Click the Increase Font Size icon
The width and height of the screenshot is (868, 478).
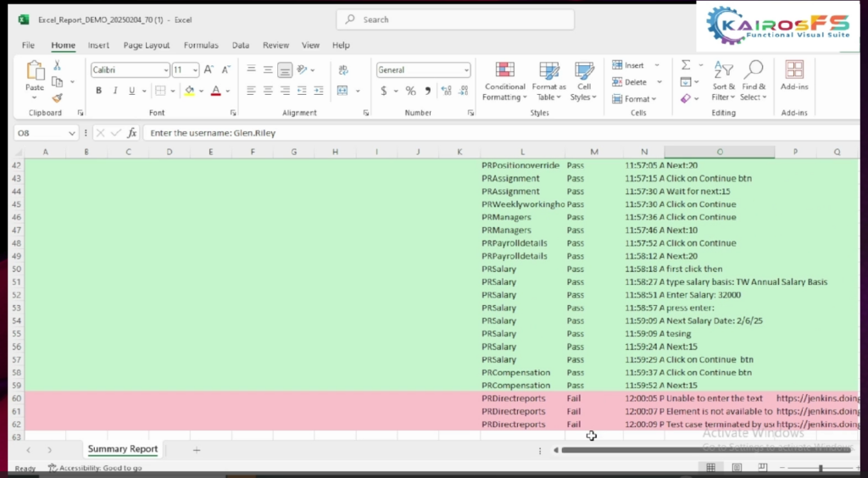[x=209, y=70]
